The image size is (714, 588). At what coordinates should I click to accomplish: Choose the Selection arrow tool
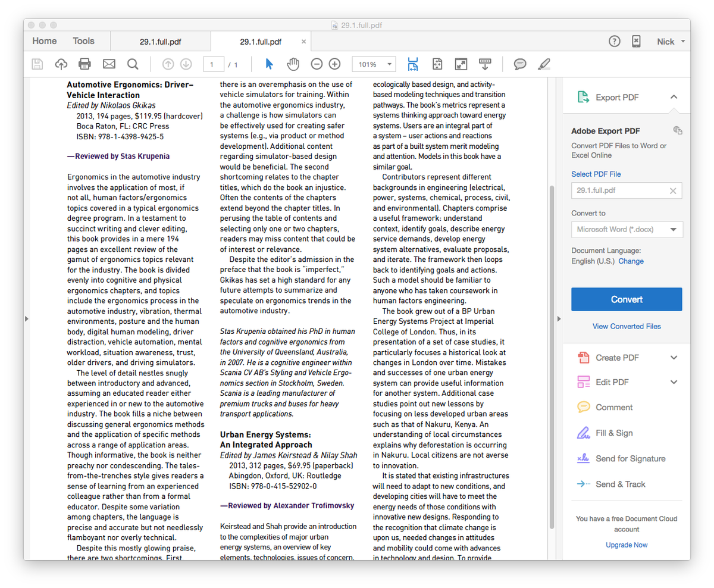pyautogui.click(x=269, y=64)
